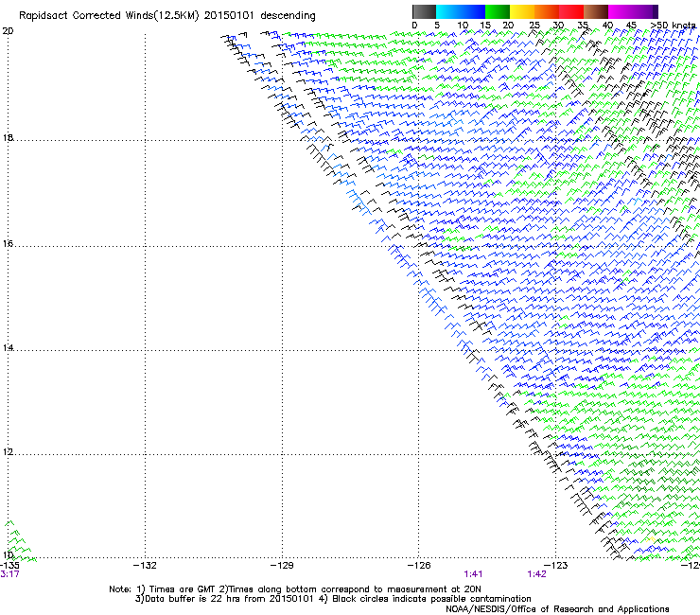This screenshot has height=615, width=700.
Task: Click the purple time stamp '1:41'
Action: (473, 574)
